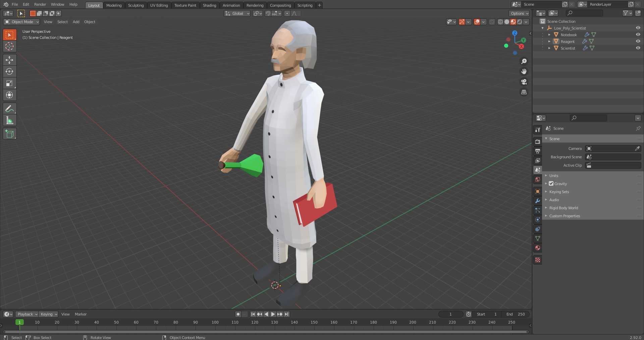
Task: Click the zoom view magnifier icon
Action: (524, 61)
